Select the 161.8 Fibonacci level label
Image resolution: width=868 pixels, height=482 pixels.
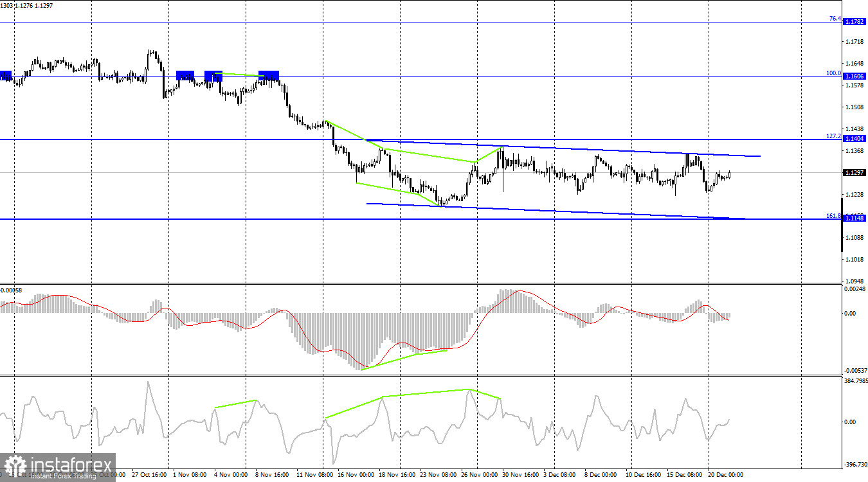click(833, 215)
